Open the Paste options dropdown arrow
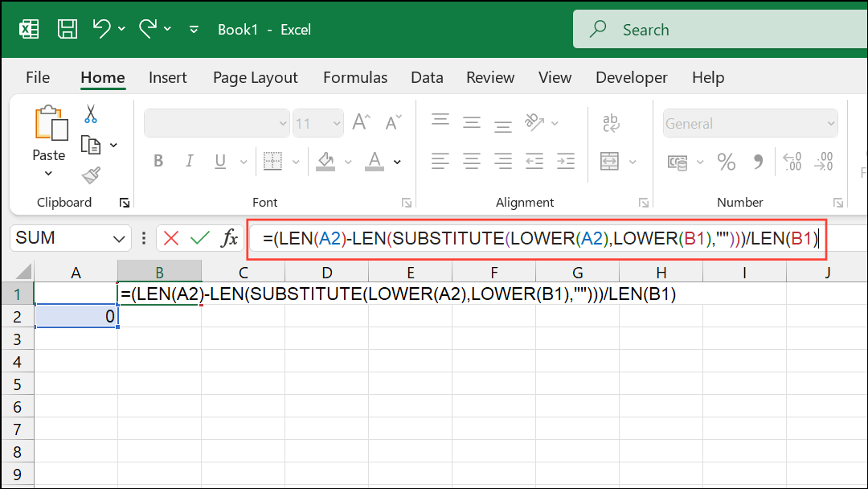This screenshot has width=868, height=489. pyautogui.click(x=48, y=174)
